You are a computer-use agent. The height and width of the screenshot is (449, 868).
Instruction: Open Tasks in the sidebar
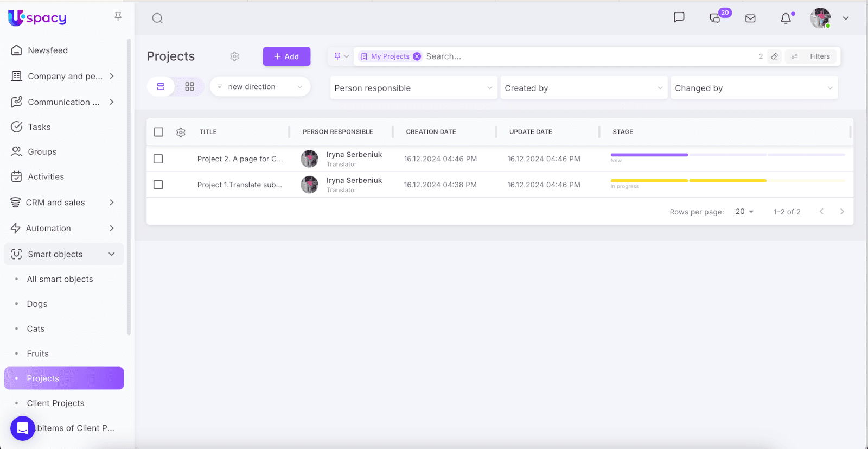point(39,127)
